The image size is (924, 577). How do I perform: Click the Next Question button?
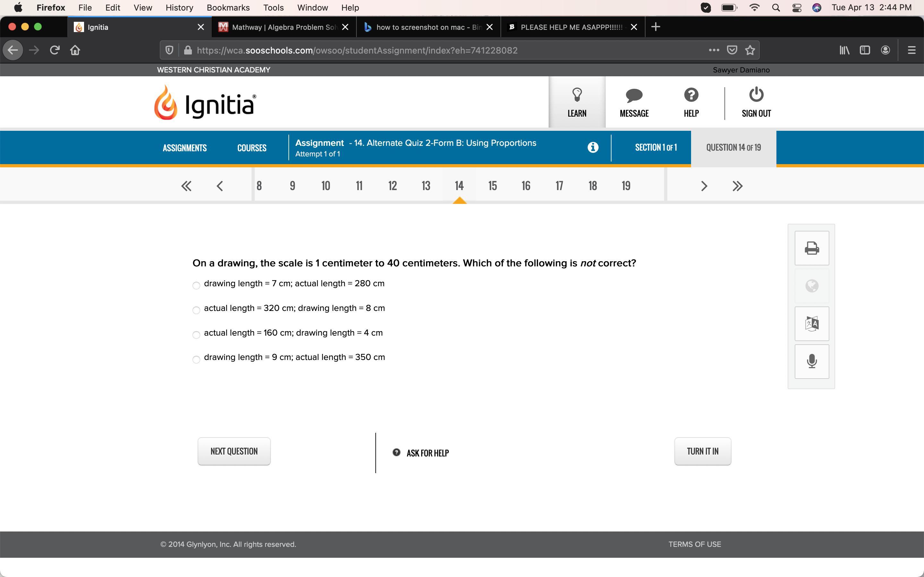(x=234, y=451)
